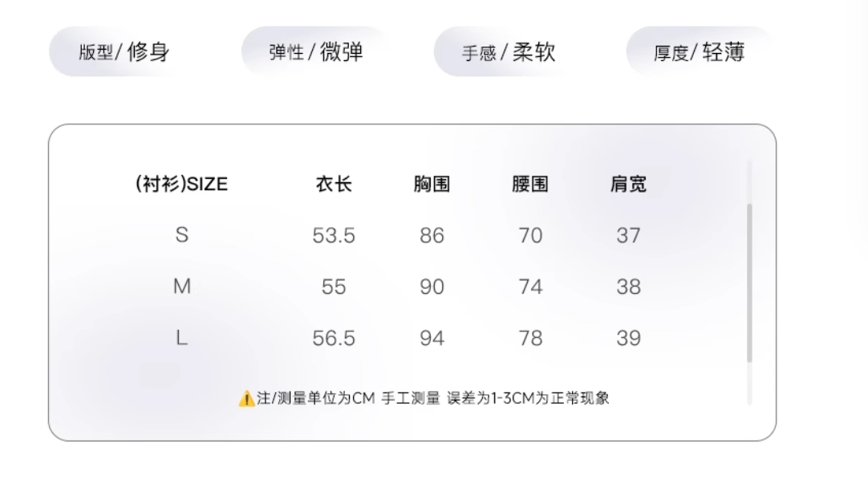Select the 弹性/微弹 tag
Screen dimensions: 868x484
[316, 53]
